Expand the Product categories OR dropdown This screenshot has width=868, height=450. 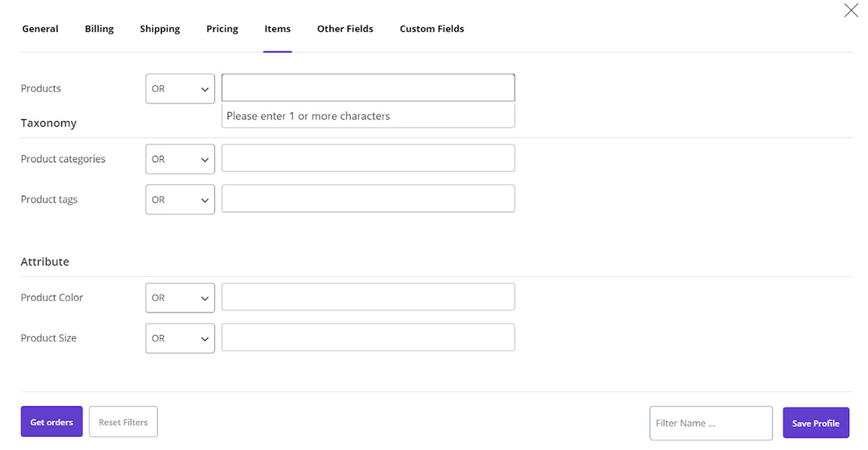click(x=180, y=159)
